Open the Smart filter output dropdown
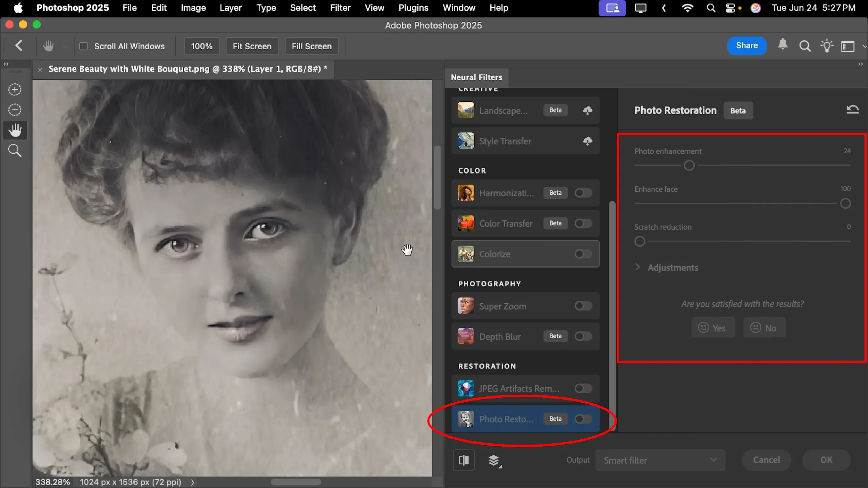Screen dimensions: 868x488 coord(660,460)
